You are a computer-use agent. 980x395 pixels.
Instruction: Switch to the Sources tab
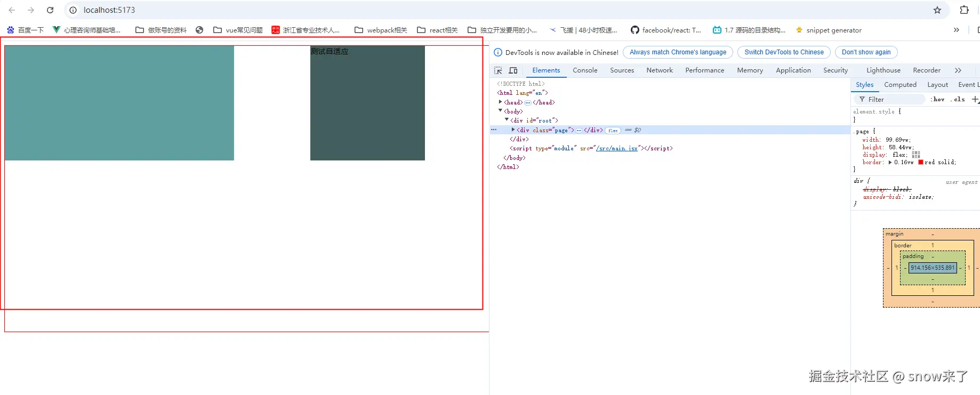(x=622, y=70)
